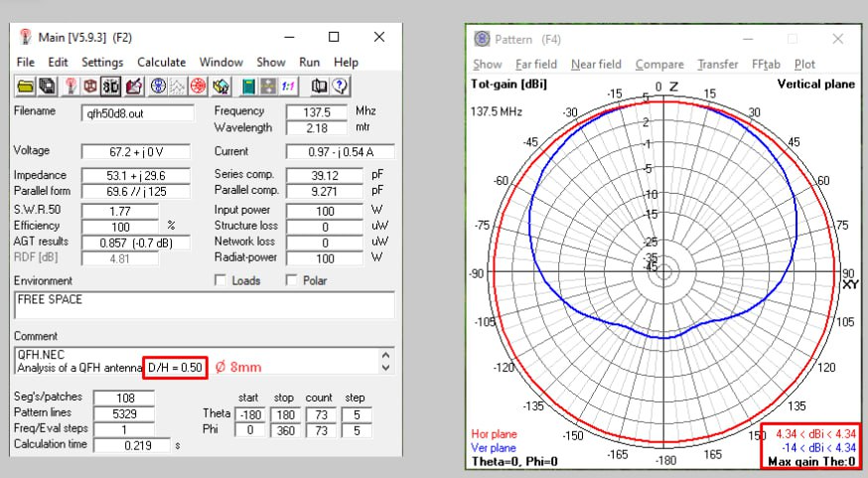868x478 pixels.
Task: Open the 3D viewer toolbar icon
Action: click(111, 85)
